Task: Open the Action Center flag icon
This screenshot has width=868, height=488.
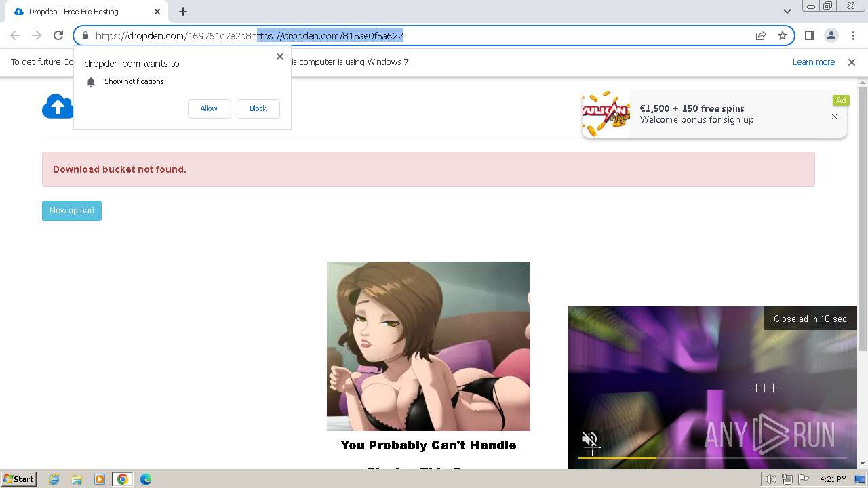Action: [x=804, y=479]
